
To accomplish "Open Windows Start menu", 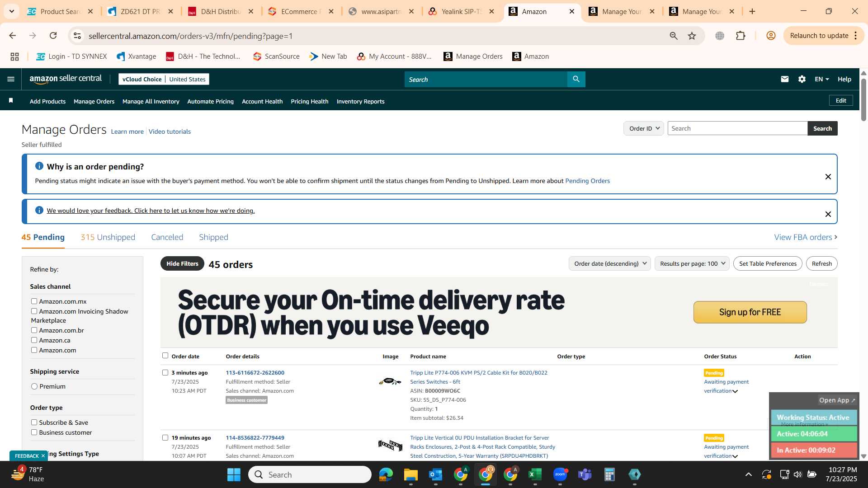I will coord(234,474).
